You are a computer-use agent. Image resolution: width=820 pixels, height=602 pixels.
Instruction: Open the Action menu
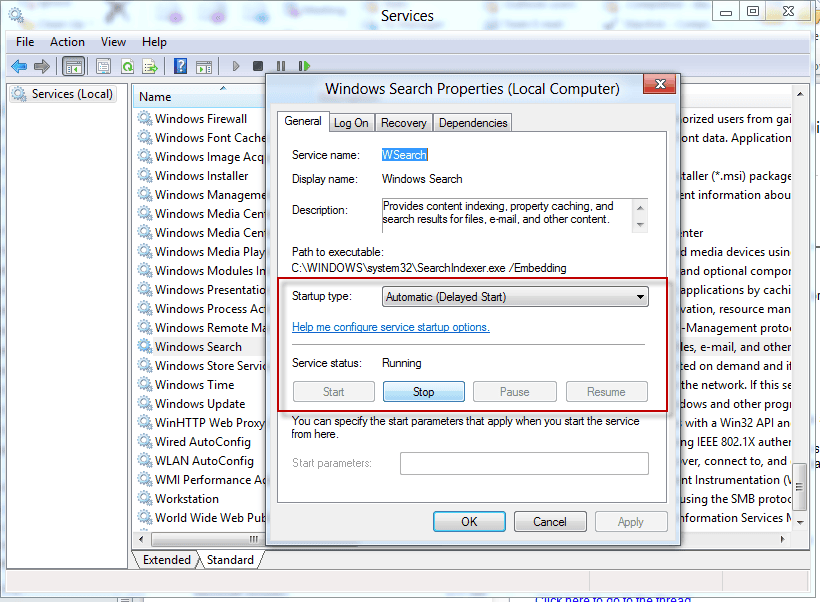pyautogui.click(x=67, y=42)
